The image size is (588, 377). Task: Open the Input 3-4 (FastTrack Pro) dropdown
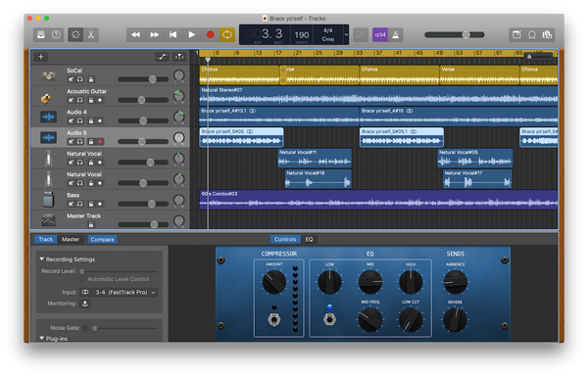[125, 293]
